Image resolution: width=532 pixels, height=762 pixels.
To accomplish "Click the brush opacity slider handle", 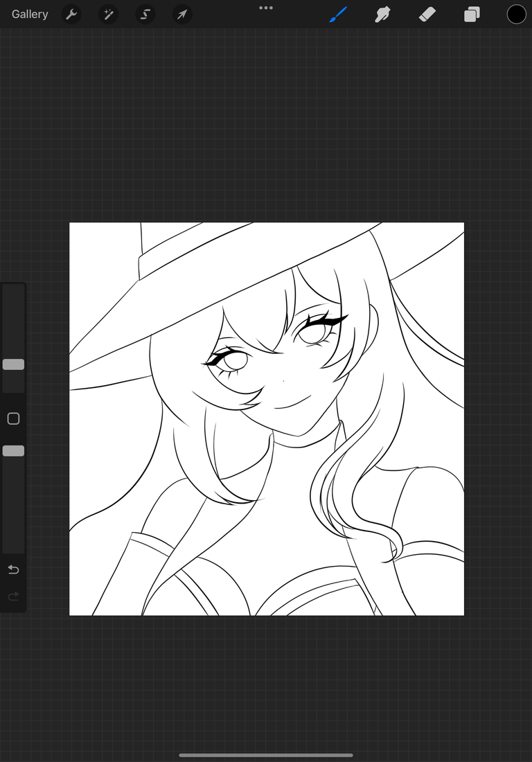I will click(x=14, y=451).
